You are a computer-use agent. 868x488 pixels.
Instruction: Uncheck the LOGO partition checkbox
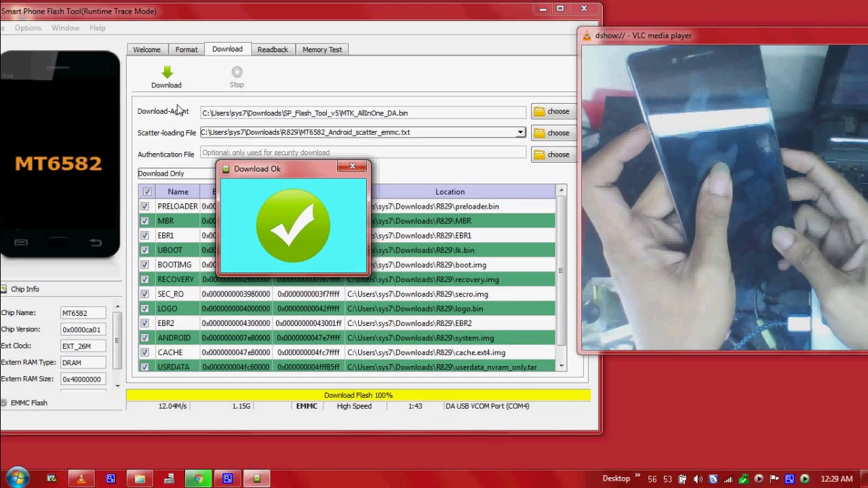tap(144, 309)
